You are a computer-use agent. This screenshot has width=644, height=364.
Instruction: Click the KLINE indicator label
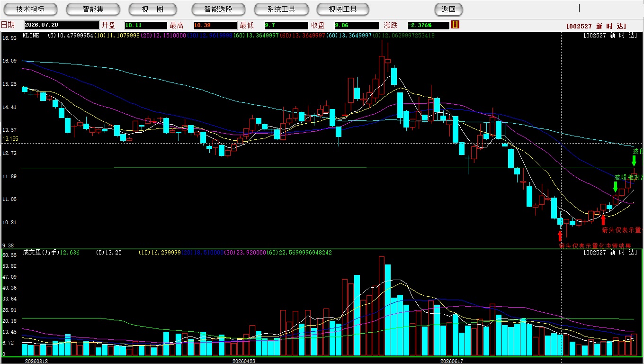[31, 36]
